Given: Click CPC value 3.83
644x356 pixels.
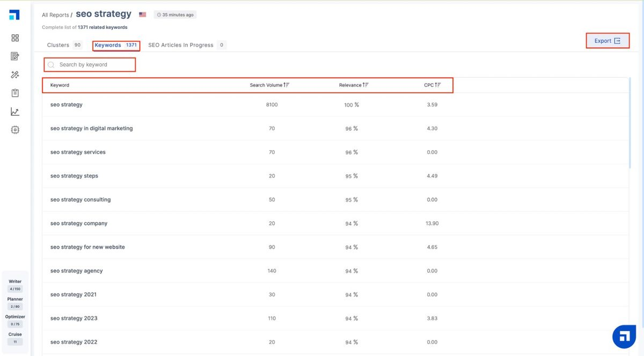Looking at the screenshot, I should [x=432, y=318].
